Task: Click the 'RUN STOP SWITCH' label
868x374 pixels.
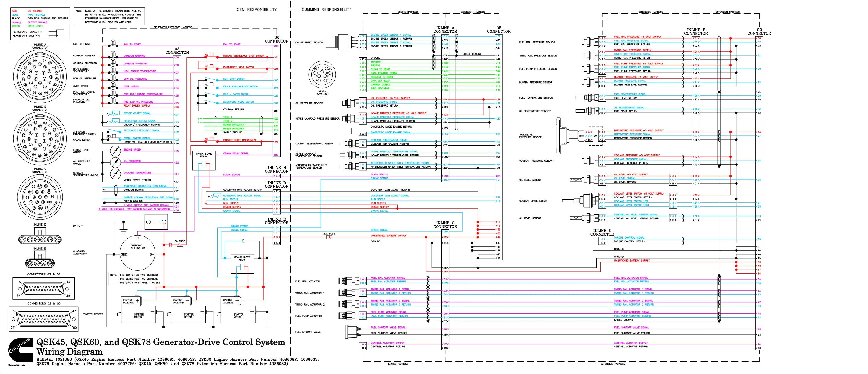Action: 234,79
